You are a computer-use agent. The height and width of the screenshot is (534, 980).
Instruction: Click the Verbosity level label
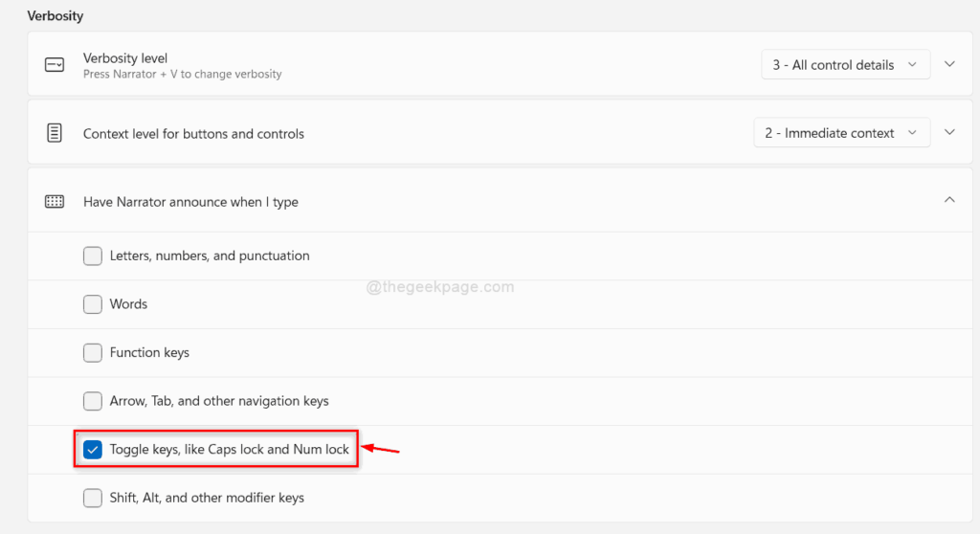[125, 58]
